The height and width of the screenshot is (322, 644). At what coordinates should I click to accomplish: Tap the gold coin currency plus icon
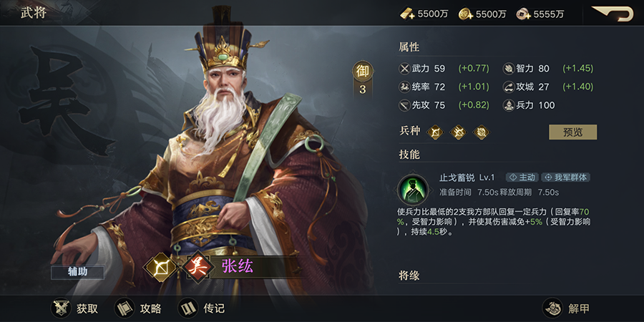coord(466,14)
